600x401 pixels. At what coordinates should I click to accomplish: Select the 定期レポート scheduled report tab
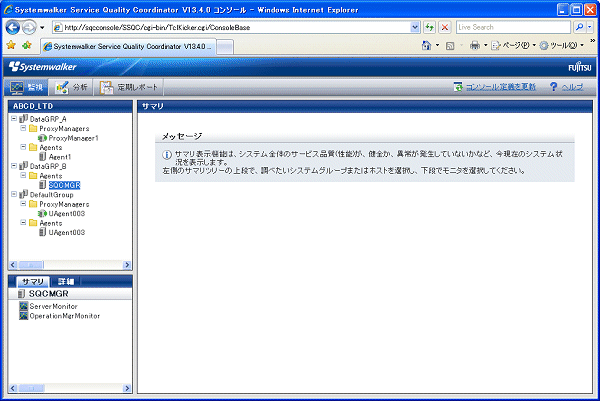pyautogui.click(x=129, y=88)
